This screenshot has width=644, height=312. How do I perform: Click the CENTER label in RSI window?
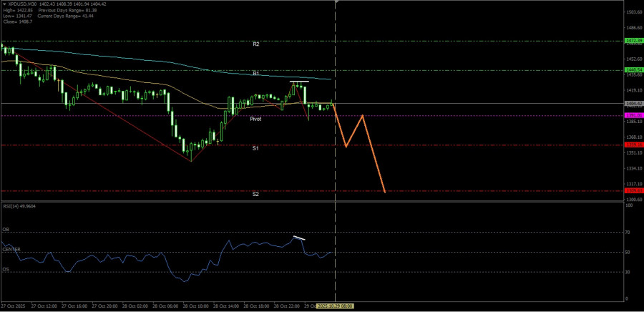[x=11, y=249]
